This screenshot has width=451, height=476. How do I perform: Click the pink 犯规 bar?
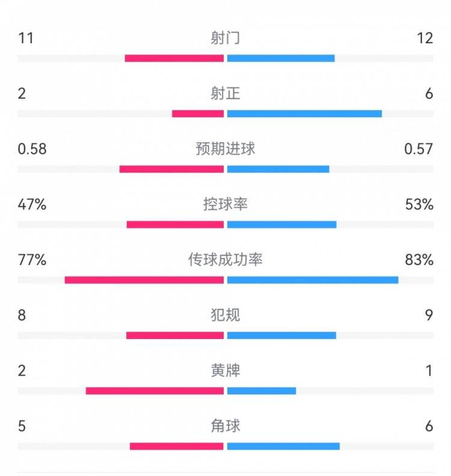pos(175,335)
